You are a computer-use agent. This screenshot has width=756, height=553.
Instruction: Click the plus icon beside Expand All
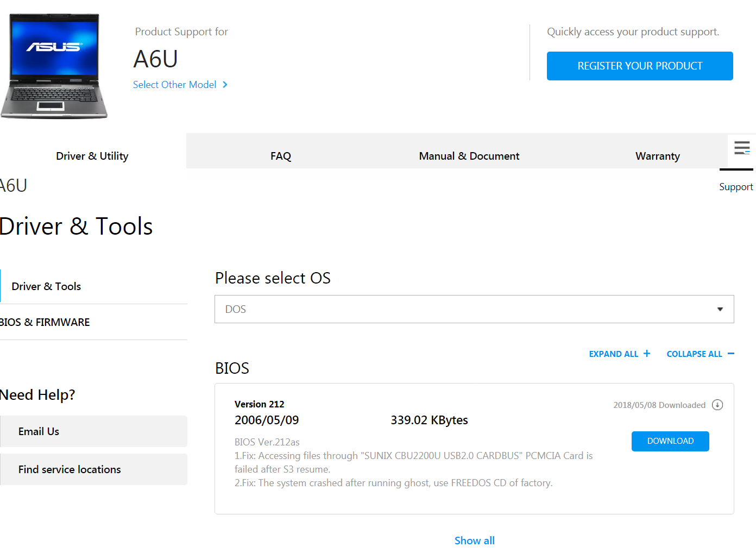[647, 354]
